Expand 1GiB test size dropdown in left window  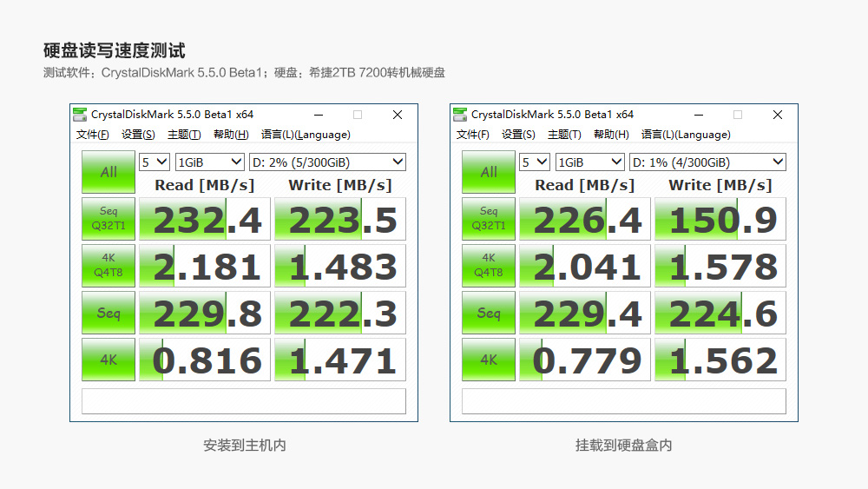click(210, 162)
